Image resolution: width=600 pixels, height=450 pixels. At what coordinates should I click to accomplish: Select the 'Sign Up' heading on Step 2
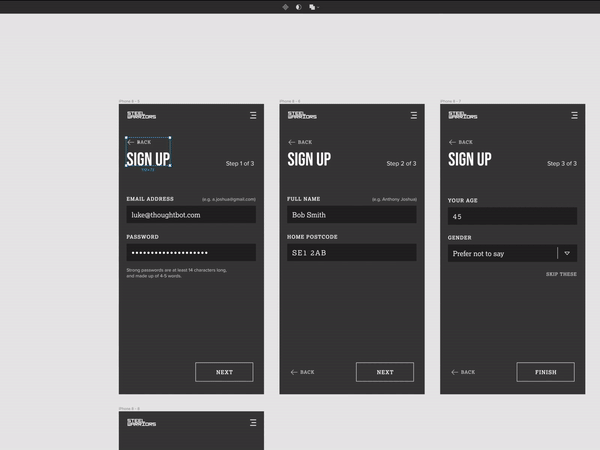tap(309, 160)
